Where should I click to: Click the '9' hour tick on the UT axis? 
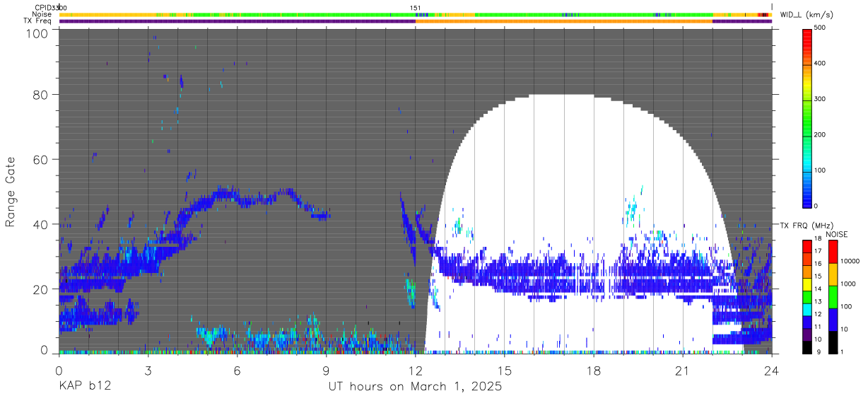326,370
